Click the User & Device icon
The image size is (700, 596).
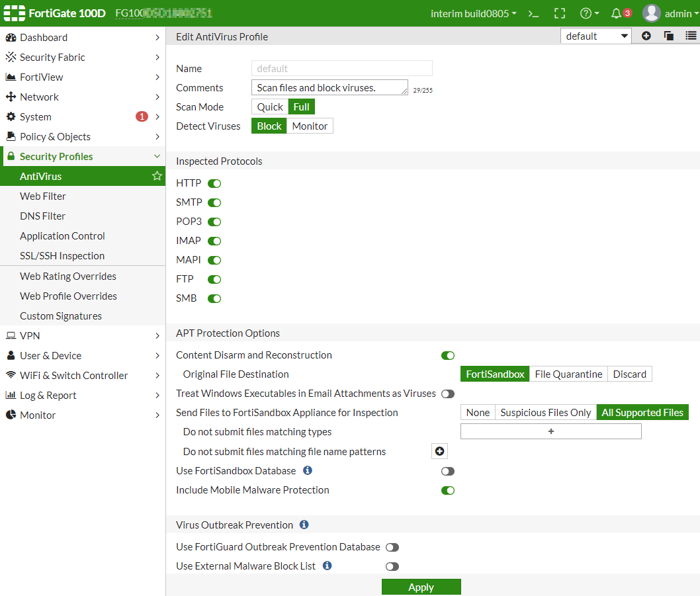(x=11, y=355)
